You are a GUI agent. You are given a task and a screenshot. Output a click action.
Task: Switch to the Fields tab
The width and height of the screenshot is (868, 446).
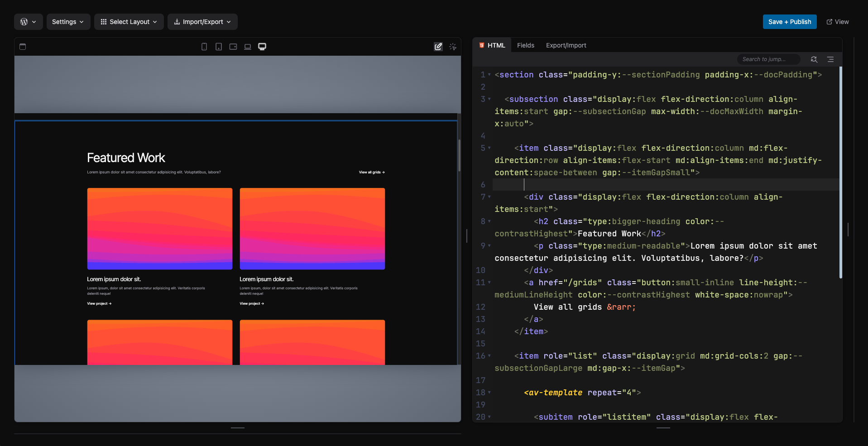(x=526, y=45)
